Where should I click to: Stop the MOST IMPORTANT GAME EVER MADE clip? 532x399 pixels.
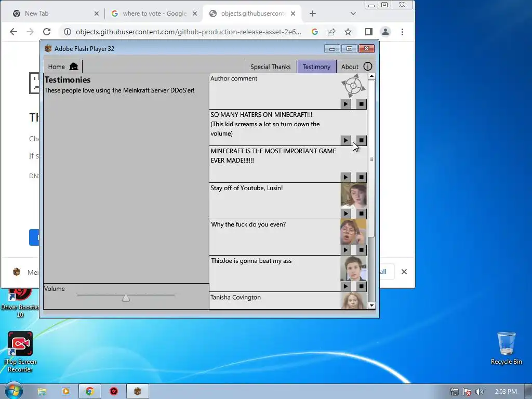tap(361, 177)
